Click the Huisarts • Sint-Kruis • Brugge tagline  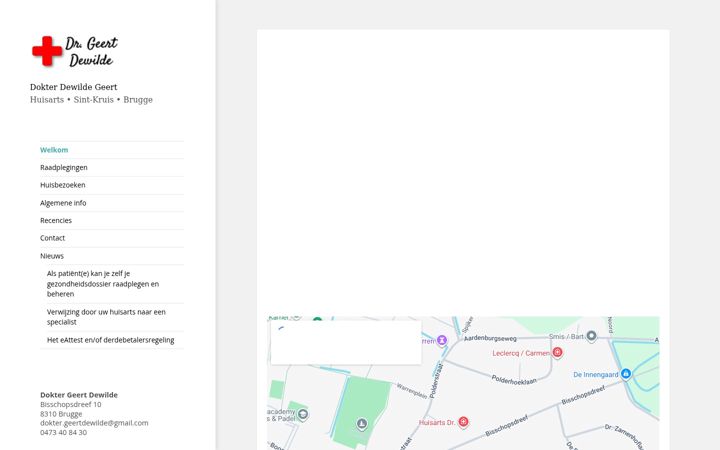click(91, 100)
